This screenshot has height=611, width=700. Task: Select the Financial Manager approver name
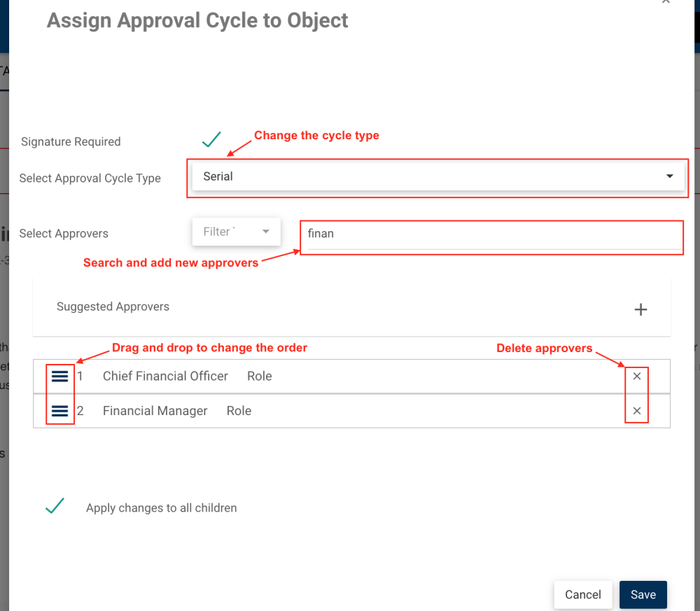(x=155, y=411)
